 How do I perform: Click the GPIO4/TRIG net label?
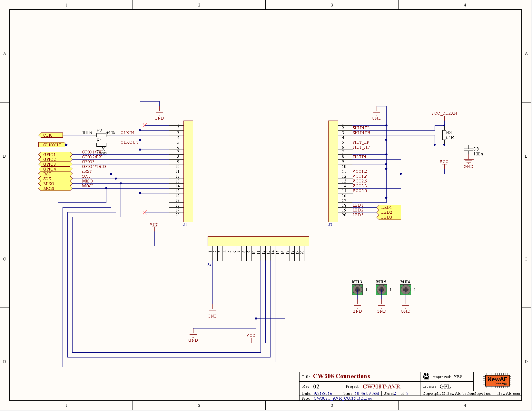94,167
